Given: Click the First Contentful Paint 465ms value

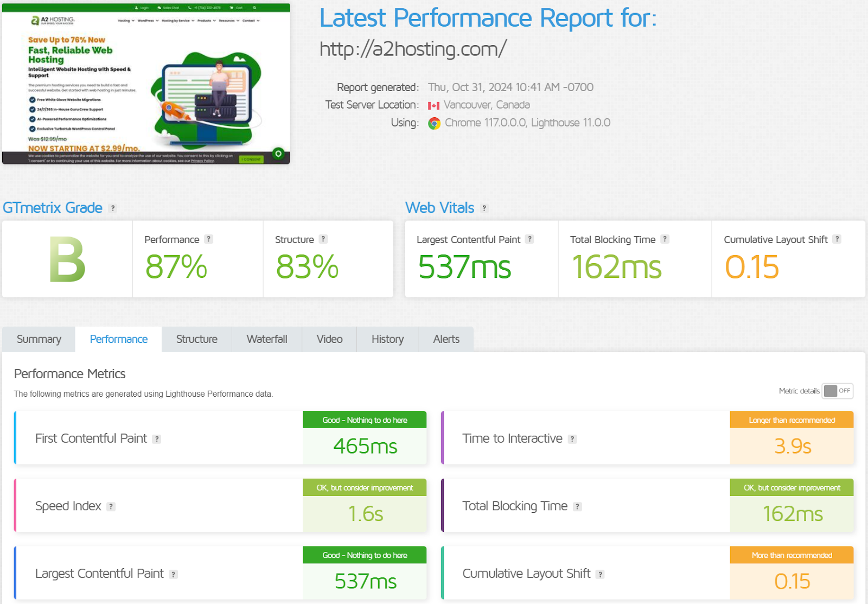Looking at the screenshot, I should 365,446.
